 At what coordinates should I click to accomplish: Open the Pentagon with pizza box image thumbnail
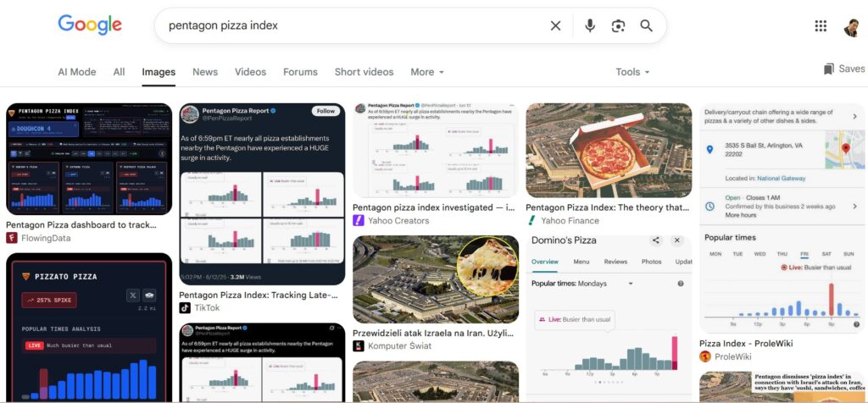(609, 151)
